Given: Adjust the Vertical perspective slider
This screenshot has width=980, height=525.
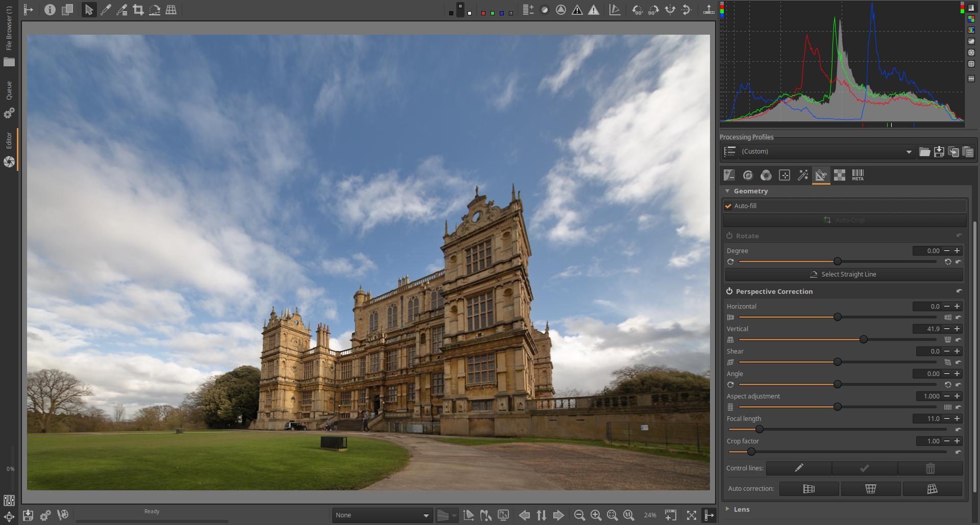Looking at the screenshot, I should pos(863,340).
